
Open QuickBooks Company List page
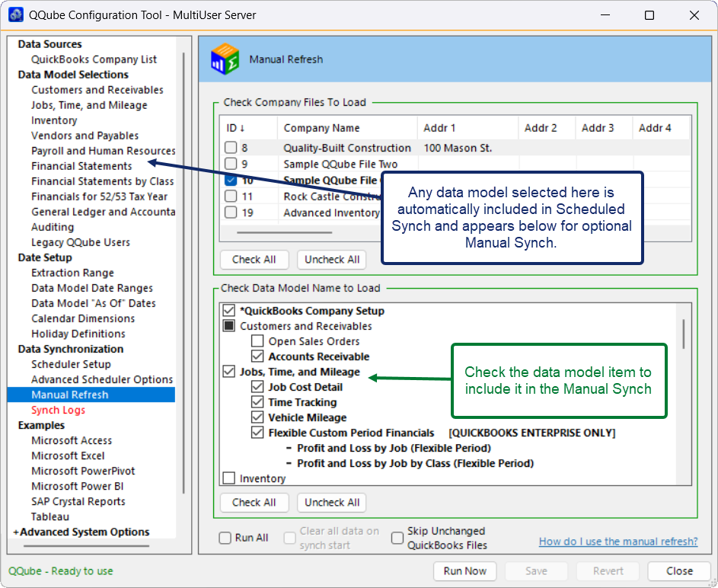click(x=94, y=59)
